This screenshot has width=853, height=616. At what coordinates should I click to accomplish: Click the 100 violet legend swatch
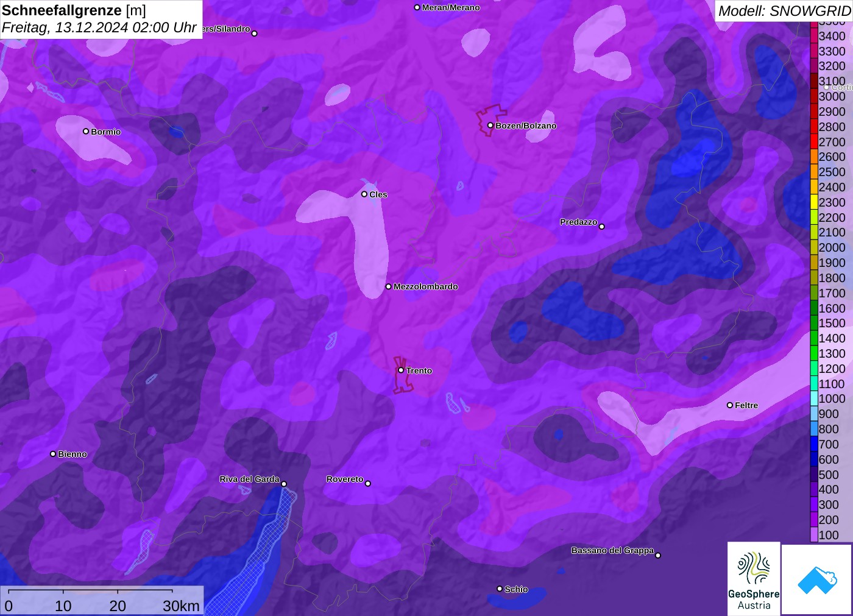(x=814, y=535)
